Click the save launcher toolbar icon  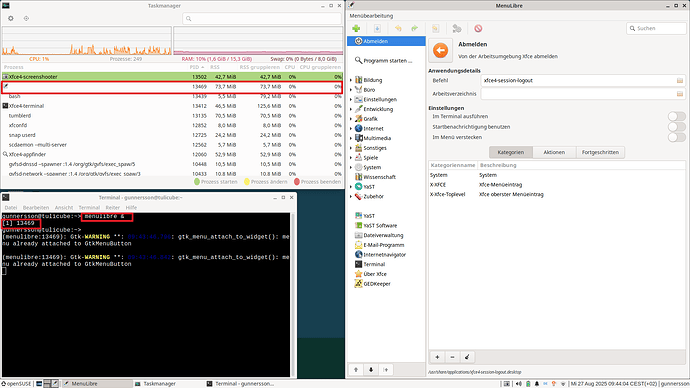377,29
